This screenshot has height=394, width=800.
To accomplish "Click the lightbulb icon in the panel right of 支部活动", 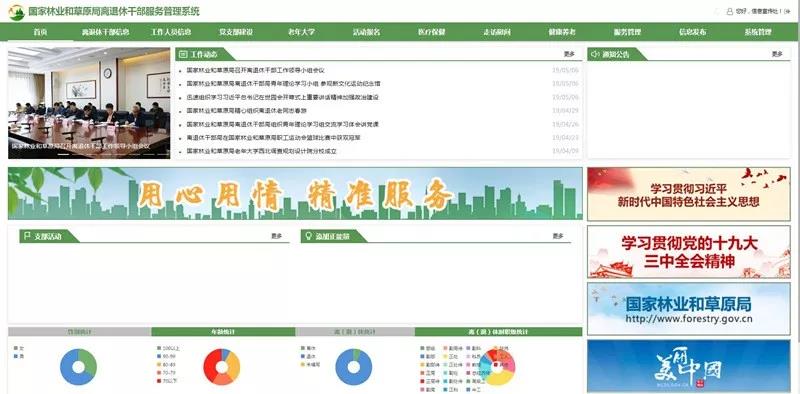I will pyautogui.click(x=308, y=236).
